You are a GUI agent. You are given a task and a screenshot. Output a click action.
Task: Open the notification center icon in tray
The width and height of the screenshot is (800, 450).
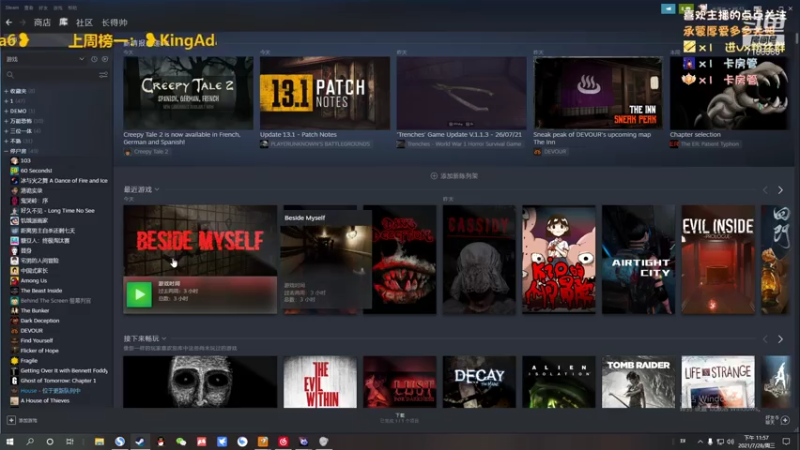(786, 441)
